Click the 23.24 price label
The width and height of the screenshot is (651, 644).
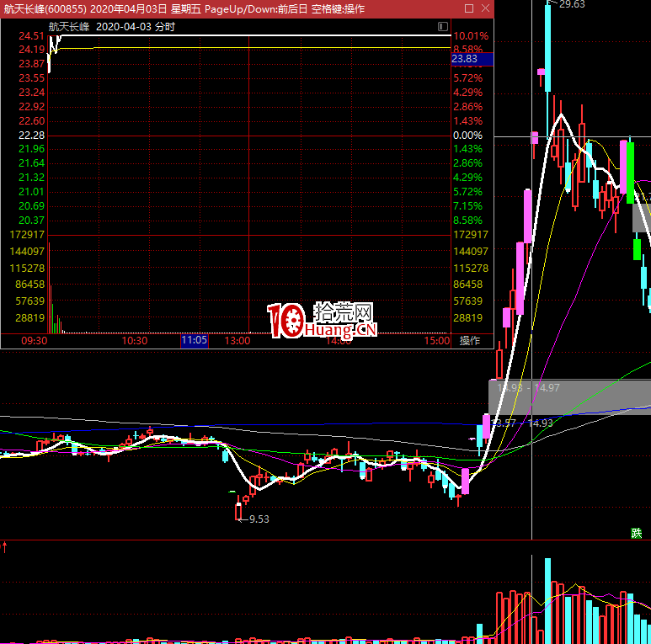31,92
